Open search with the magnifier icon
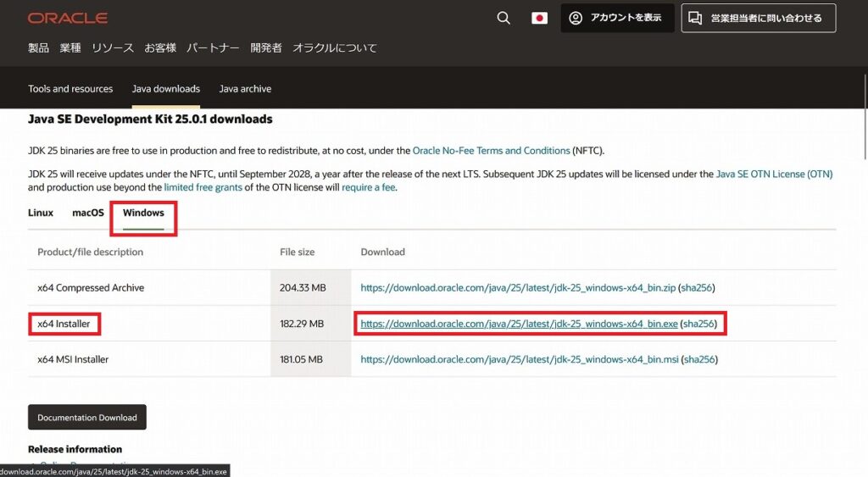Viewport: 868px width, 477px height. (504, 18)
